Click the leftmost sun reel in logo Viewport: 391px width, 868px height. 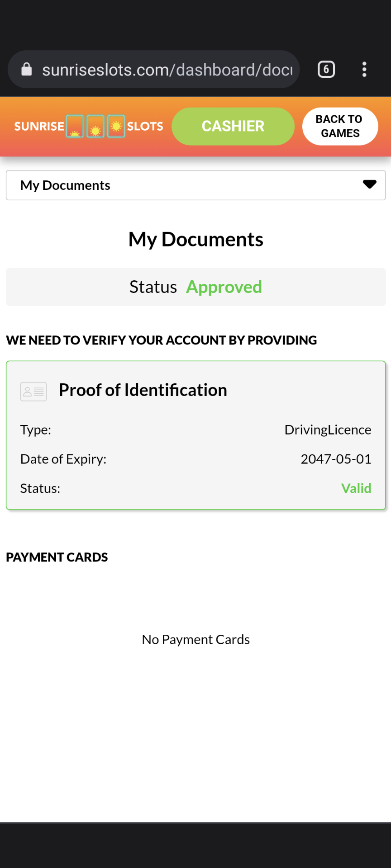pos(75,127)
